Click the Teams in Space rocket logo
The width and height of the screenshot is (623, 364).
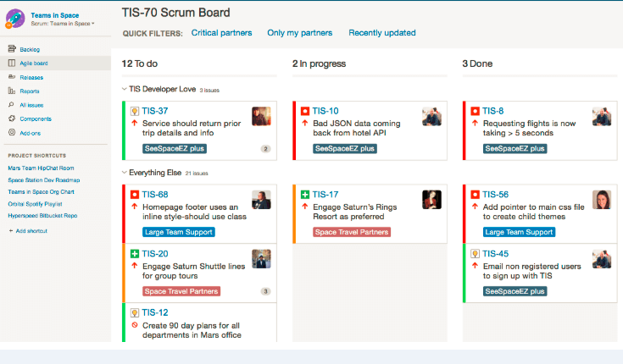[15, 19]
